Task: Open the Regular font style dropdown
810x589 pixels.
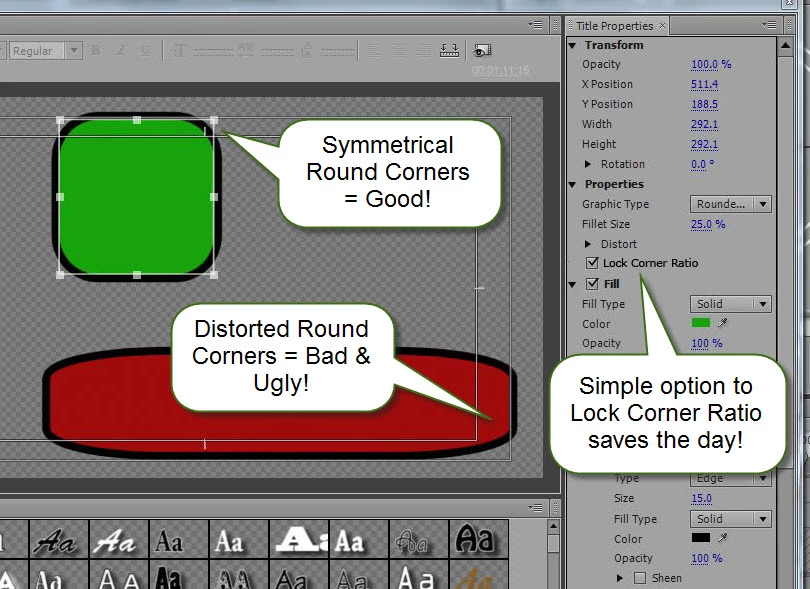Action: (45, 51)
